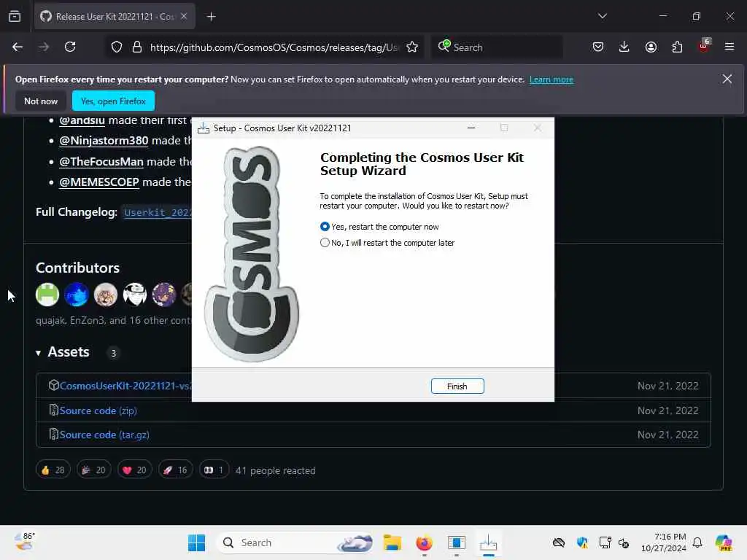Click the black-and-white contributor avatar
The height and width of the screenshot is (560, 747).
(135, 295)
